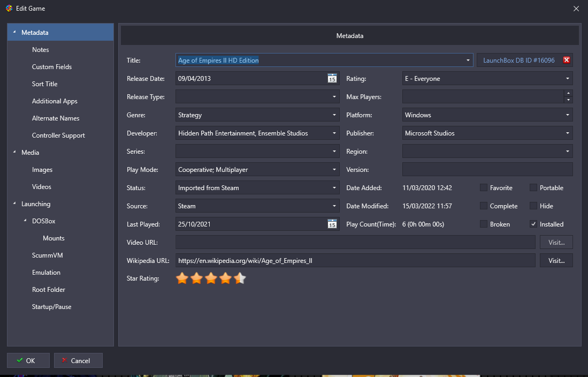This screenshot has width=588, height=377.
Task: Open the Videos section
Action: [42, 186]
